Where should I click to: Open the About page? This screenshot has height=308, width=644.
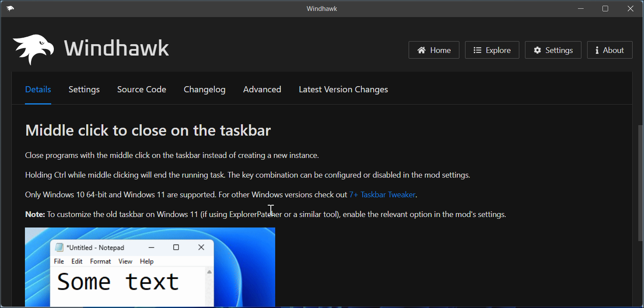[x=609, y=50]
